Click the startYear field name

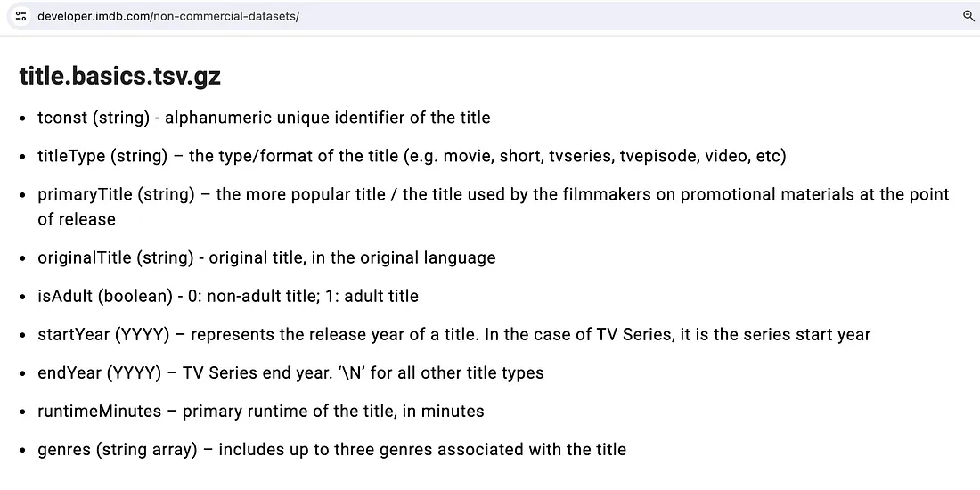74,334
